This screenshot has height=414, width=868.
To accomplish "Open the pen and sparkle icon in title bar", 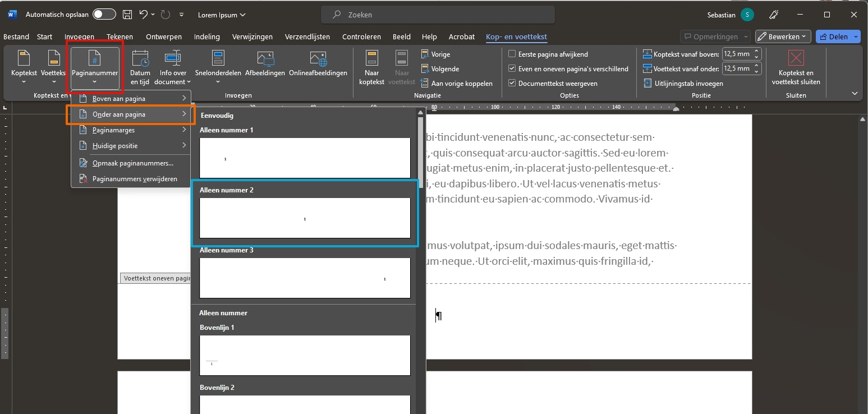I will pos(774,15).
